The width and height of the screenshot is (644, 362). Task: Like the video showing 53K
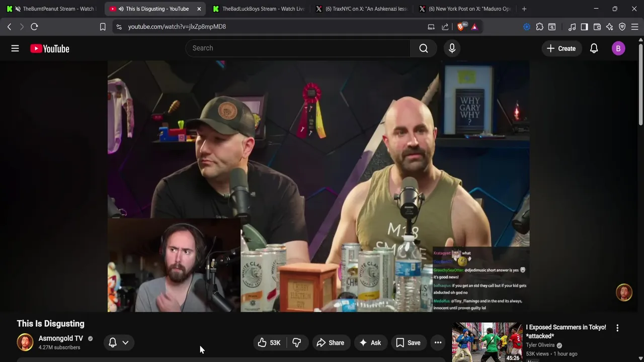269,343
